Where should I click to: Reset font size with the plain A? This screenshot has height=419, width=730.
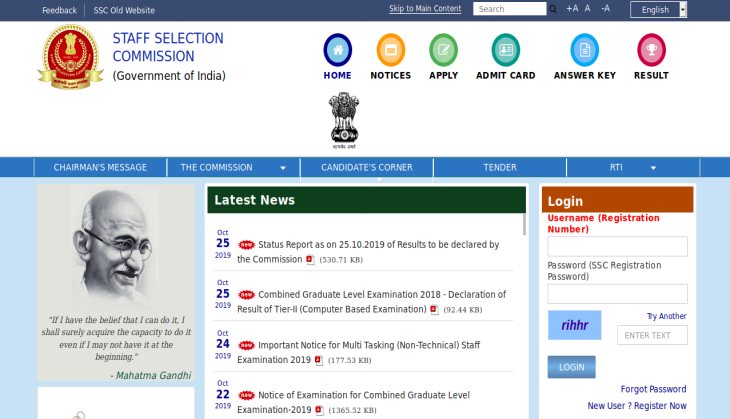pyautogui.click(x=588, y=8)
